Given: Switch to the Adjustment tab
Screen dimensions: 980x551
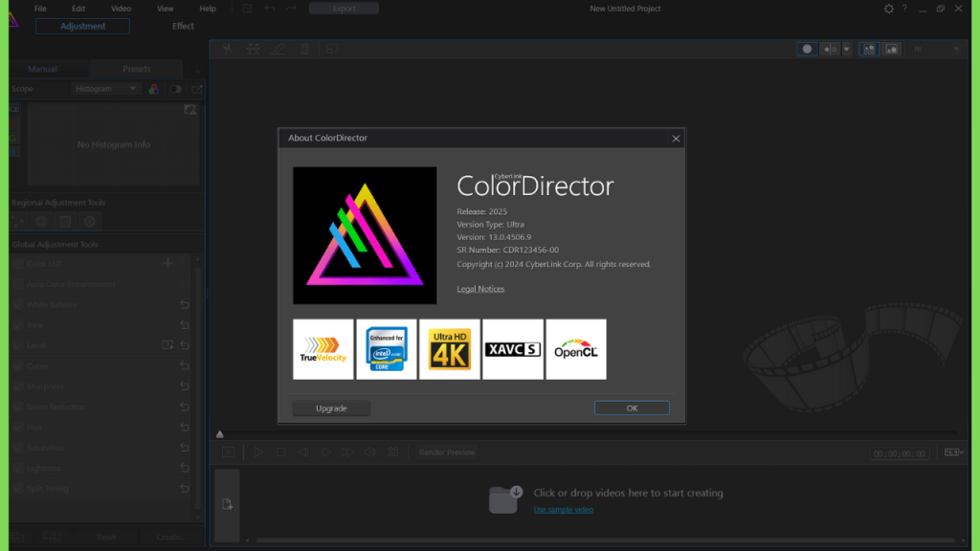Looking at the screenshot, I should coord(82,26).
